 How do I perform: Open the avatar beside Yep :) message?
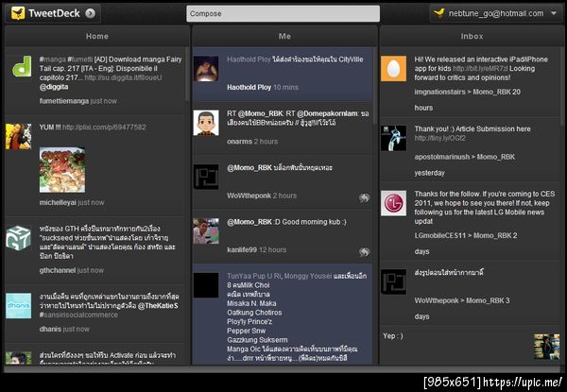click(547, 347)
